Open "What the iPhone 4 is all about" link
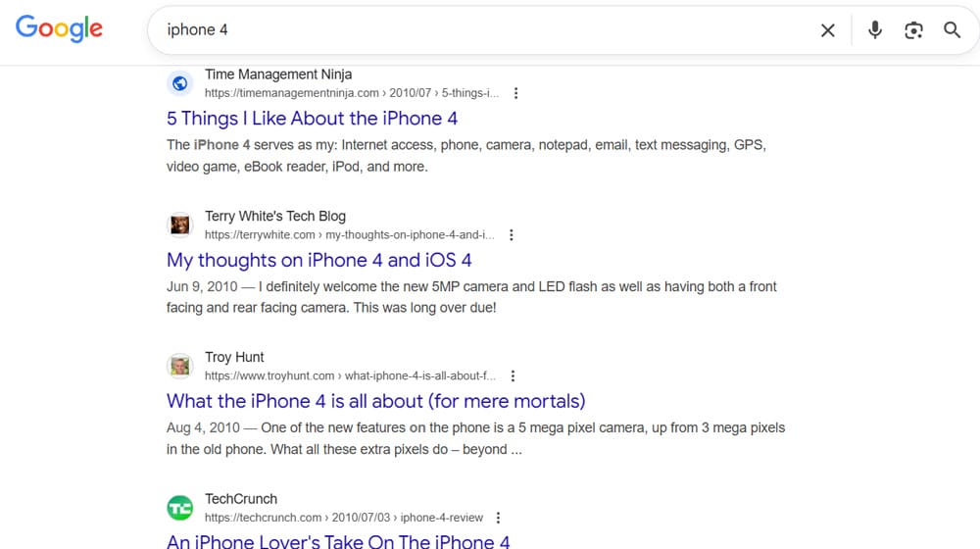 [375, 401]
